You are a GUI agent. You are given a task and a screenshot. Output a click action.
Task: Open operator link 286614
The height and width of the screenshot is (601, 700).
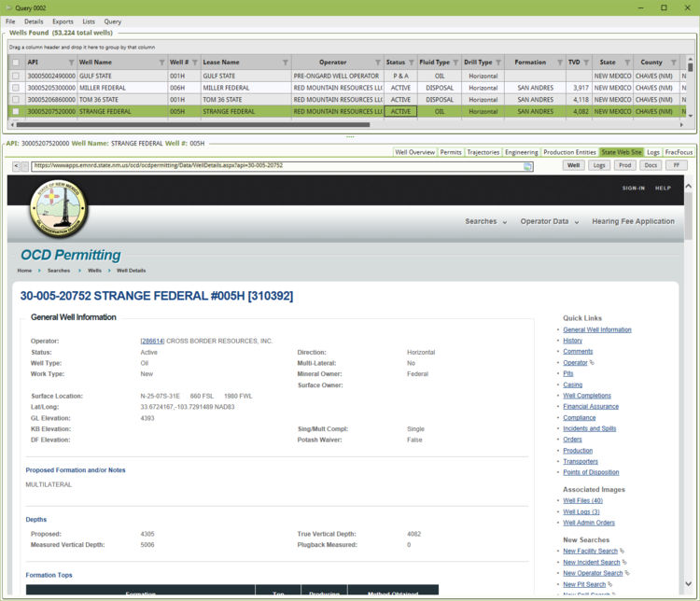152,342
